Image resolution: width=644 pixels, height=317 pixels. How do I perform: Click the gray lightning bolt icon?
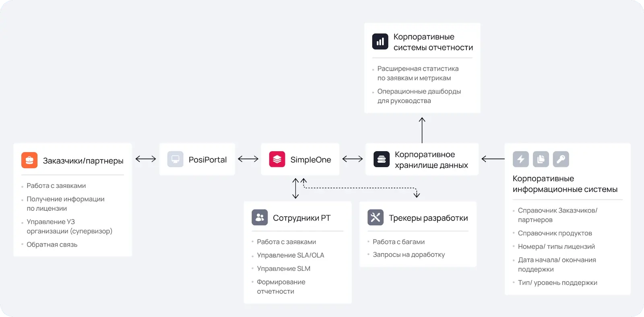pyautogui.click(x=521, y=159)
